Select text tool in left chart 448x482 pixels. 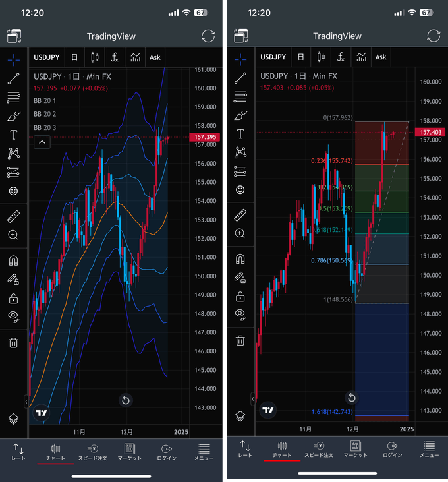14,135
